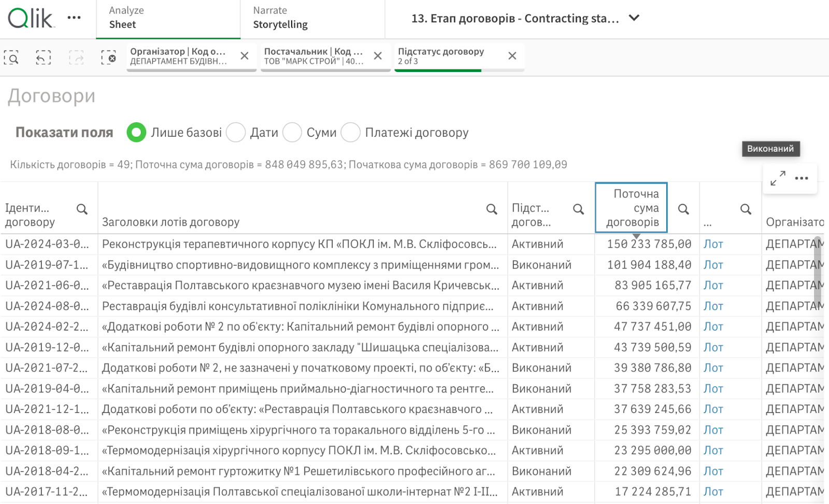Open table options three-dot menu
829x504 pixels.
click(802, 178)
